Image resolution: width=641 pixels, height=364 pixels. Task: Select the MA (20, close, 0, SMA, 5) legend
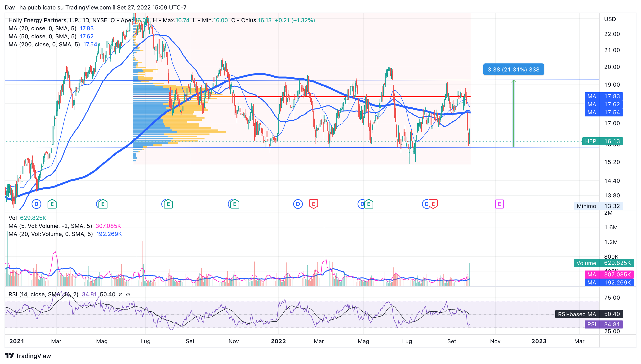click(x=51, y=28)
